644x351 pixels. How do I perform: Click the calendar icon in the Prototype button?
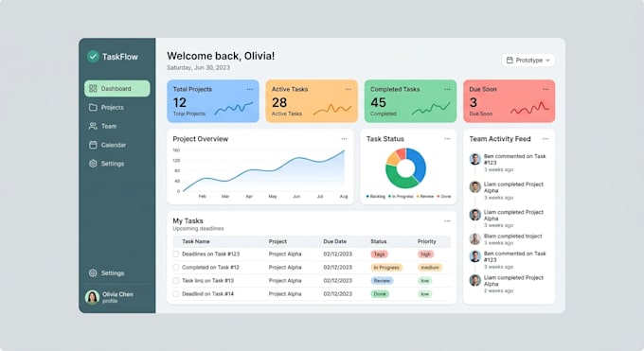click(x=510, y=61)
